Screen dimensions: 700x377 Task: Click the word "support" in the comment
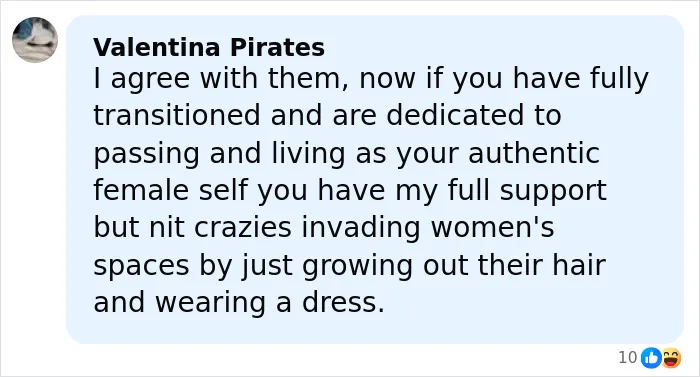pos(553,192)
